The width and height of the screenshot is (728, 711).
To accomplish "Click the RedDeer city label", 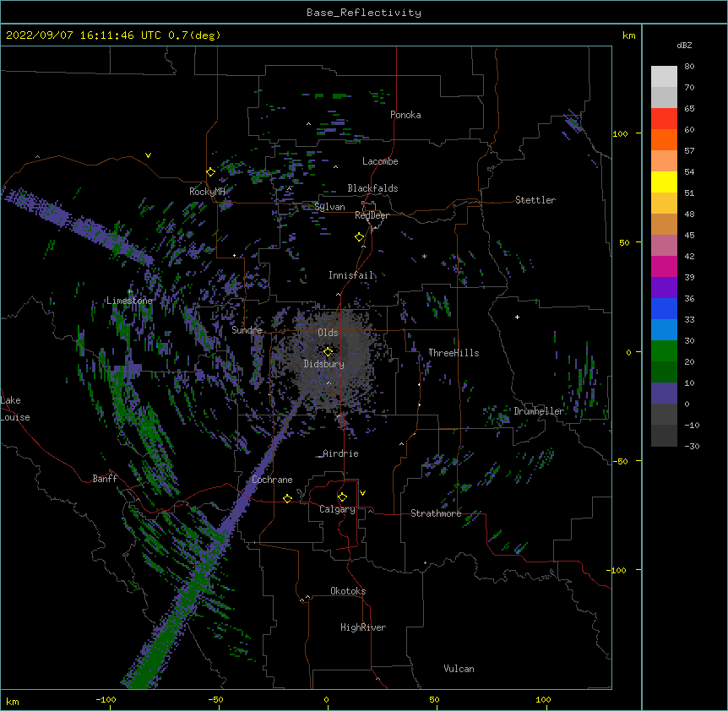I will click(372, 215).
